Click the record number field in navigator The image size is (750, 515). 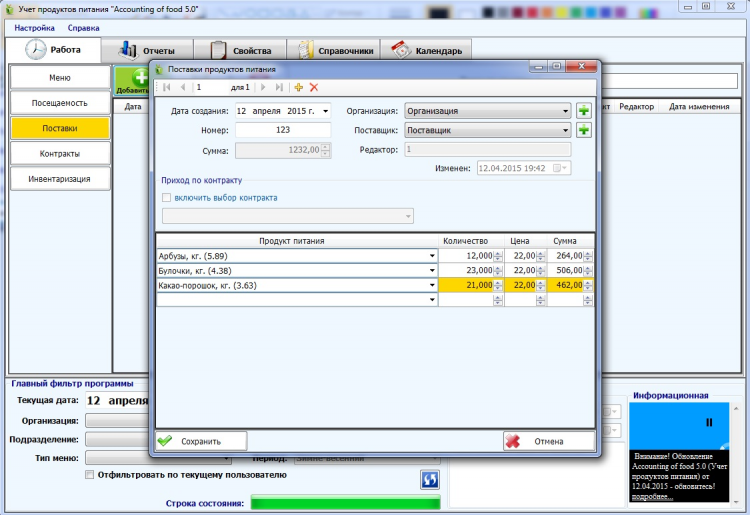pos(210,87)
